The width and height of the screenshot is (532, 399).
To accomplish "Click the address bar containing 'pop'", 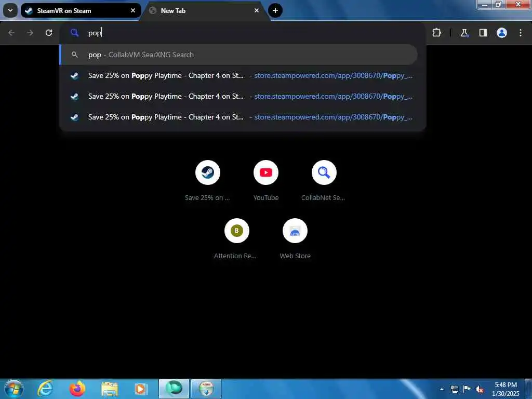I will click(243, 33).
